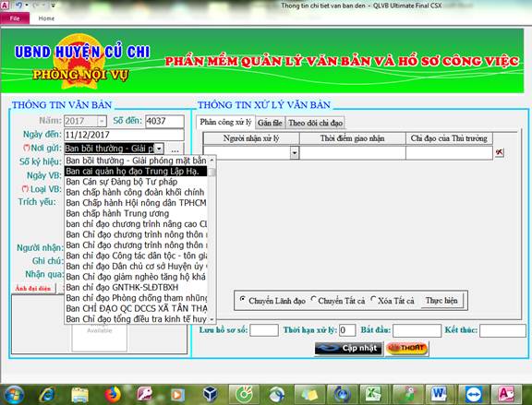Click the dropdown list scrollbar thumb

pos(212,172)
